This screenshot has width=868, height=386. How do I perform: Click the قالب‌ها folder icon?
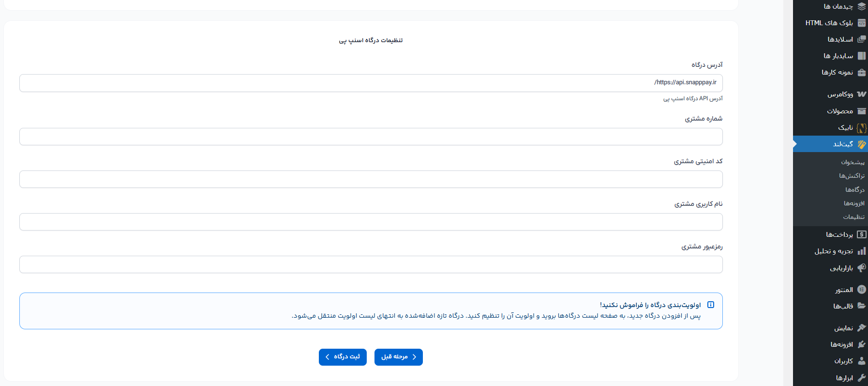click(x=861, y=306)
